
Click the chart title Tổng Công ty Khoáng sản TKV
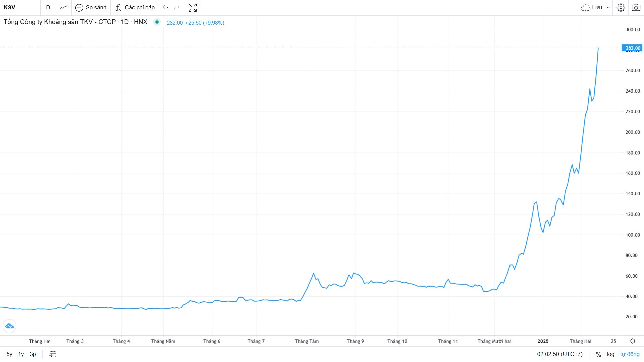60,22
